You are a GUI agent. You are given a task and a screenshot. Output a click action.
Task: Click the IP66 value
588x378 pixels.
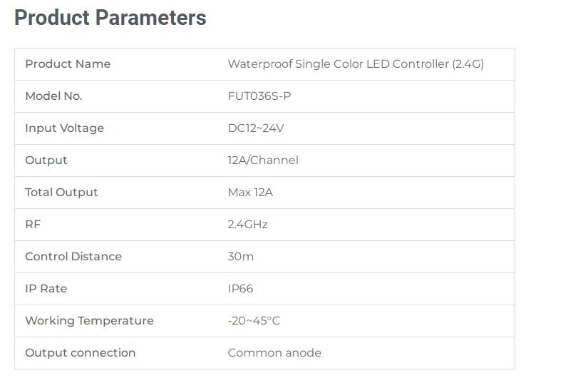tap(240, 289)
